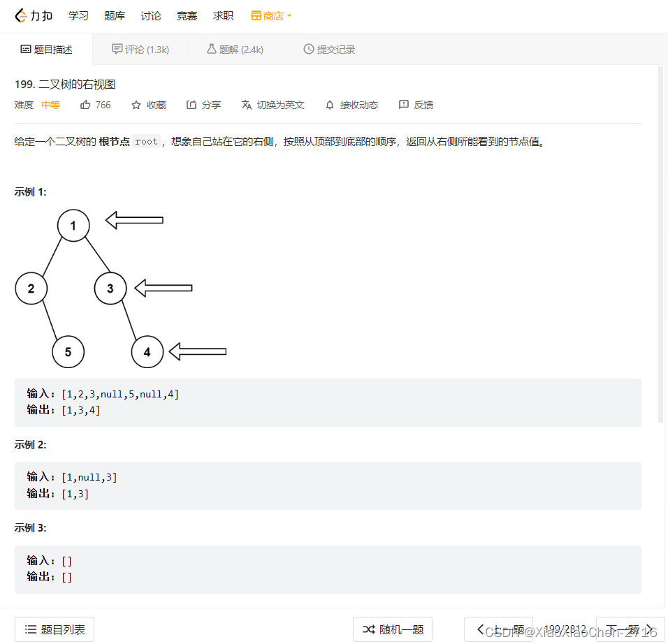The width and height of the screenshot is (668, 644).
Task: Click the vertical scrollbar on the right
Action: tap(660, 244)
